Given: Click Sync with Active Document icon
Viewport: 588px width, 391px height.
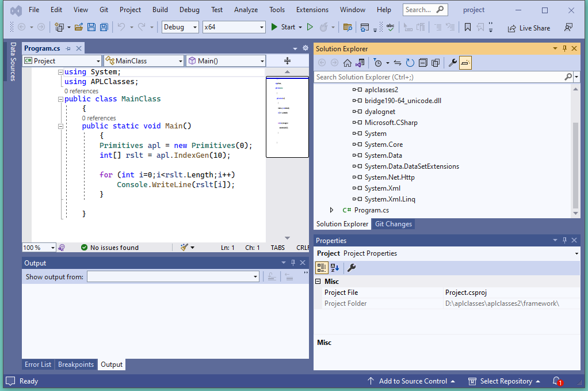Looking at the screenshot, I should click(x=397, y=63).
